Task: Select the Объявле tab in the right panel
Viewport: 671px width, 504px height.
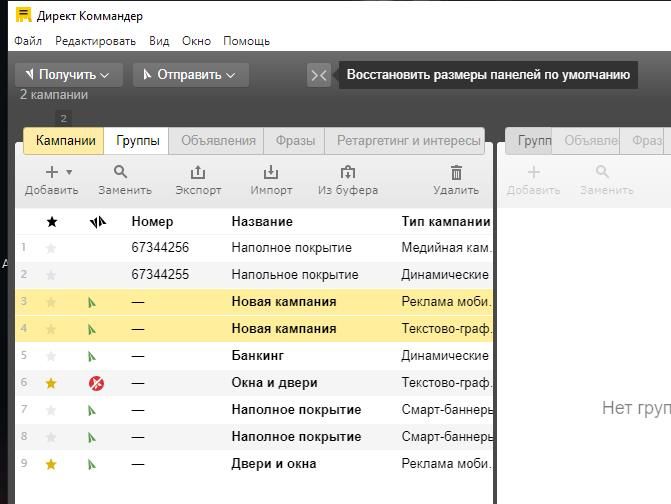Action: tap(586, 141)
